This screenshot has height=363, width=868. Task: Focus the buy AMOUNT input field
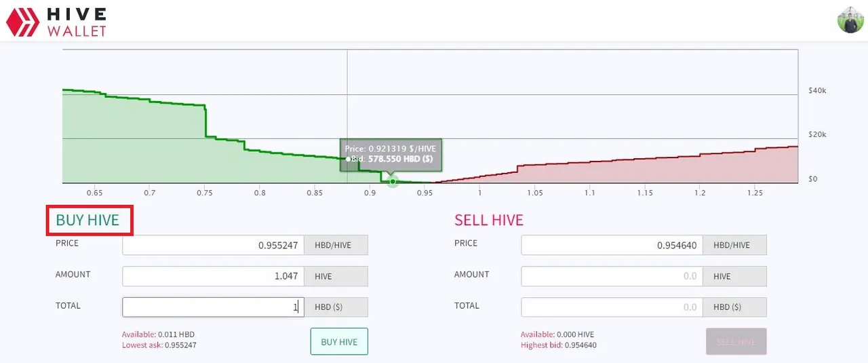[213, 276]
